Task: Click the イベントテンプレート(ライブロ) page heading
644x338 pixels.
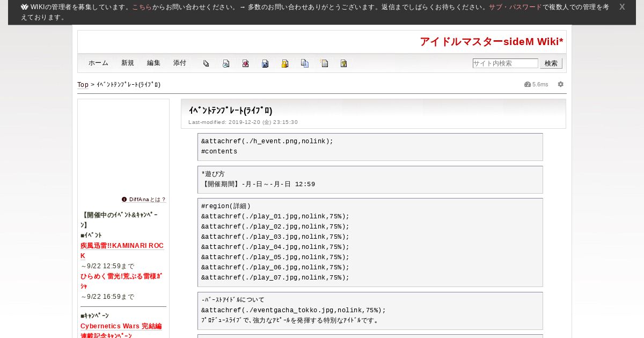Action: coord(231,111)
